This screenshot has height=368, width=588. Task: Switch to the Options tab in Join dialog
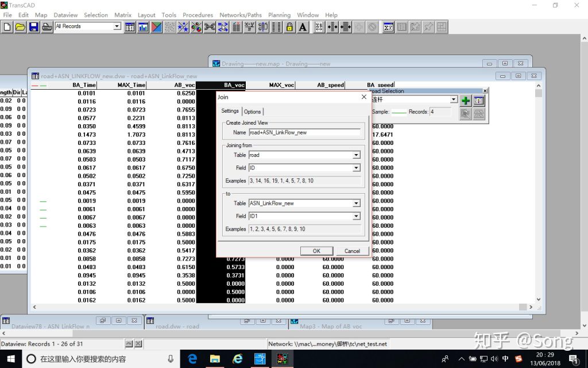(253, 112)
